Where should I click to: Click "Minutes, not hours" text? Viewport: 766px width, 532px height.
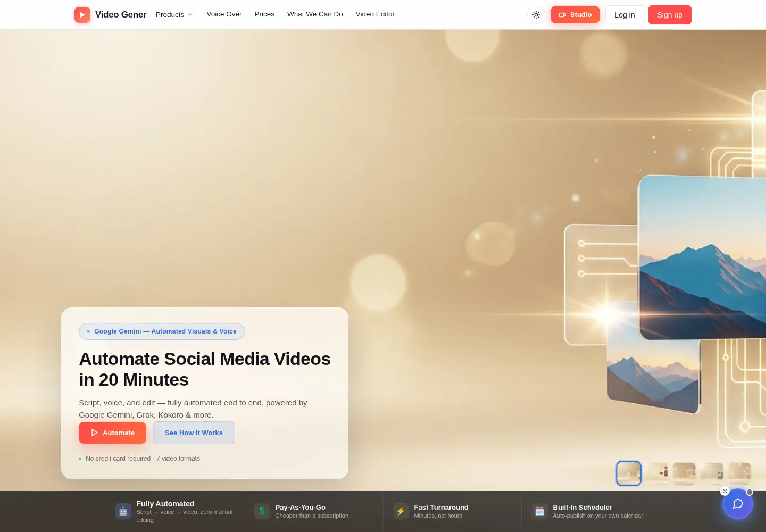pyautogui.click(x=438, y=516)
